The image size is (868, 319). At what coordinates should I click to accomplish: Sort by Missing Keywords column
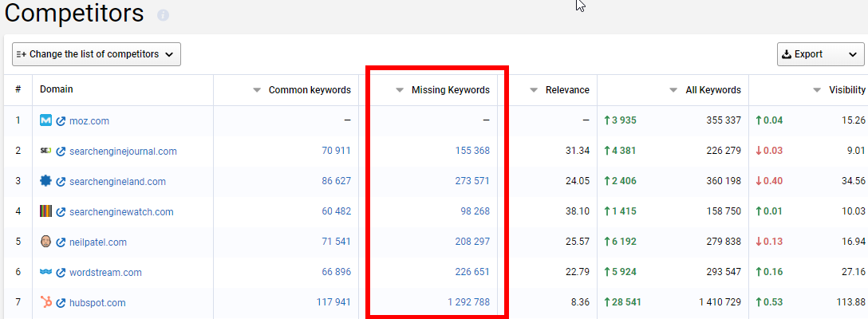point(450,90)
